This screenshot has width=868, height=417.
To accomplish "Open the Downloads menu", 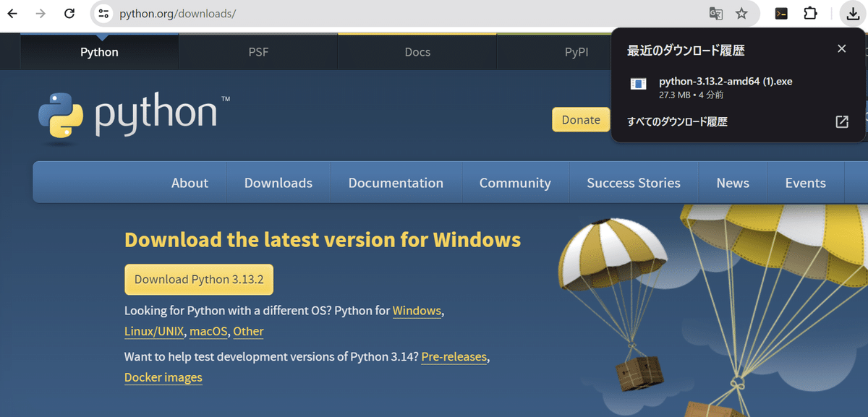I will coord(278,183).
